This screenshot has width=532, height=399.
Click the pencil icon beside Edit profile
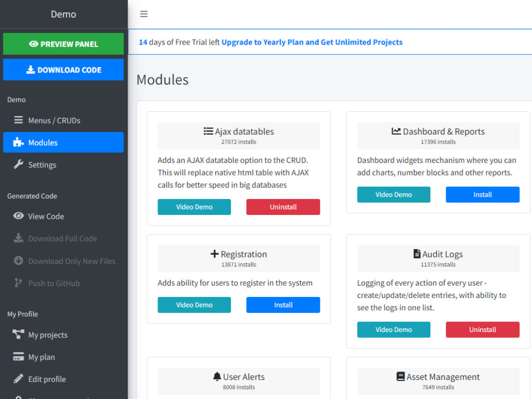[18, 379]
